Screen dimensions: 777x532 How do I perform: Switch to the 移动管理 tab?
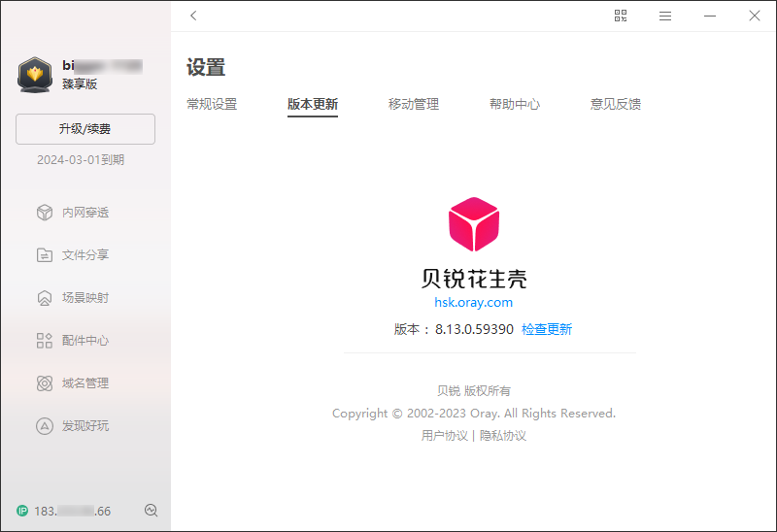coord(414,104)
